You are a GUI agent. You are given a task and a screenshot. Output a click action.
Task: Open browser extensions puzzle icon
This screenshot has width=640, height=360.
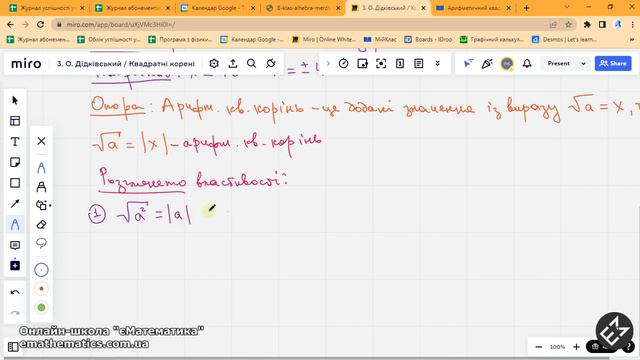coord(587,24)
